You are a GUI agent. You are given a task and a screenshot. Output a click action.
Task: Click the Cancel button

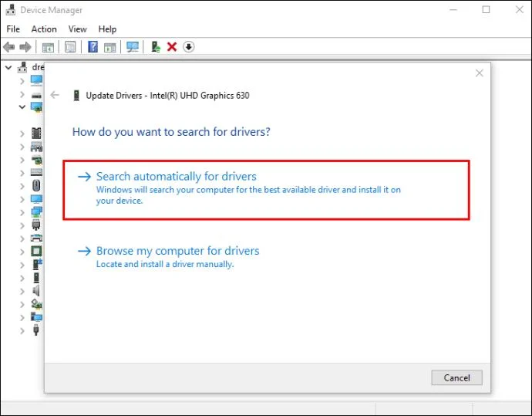click(456, 377)
